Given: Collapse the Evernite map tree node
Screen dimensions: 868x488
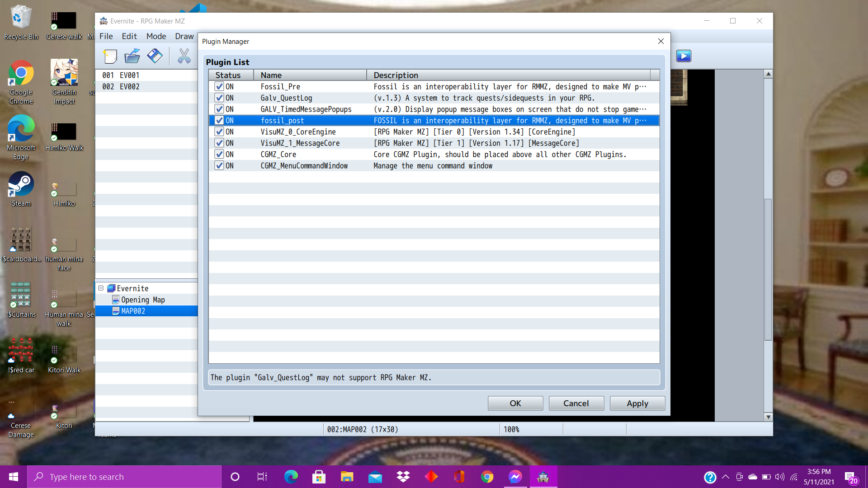Looking at the screenshot, I should click(101, 288).
